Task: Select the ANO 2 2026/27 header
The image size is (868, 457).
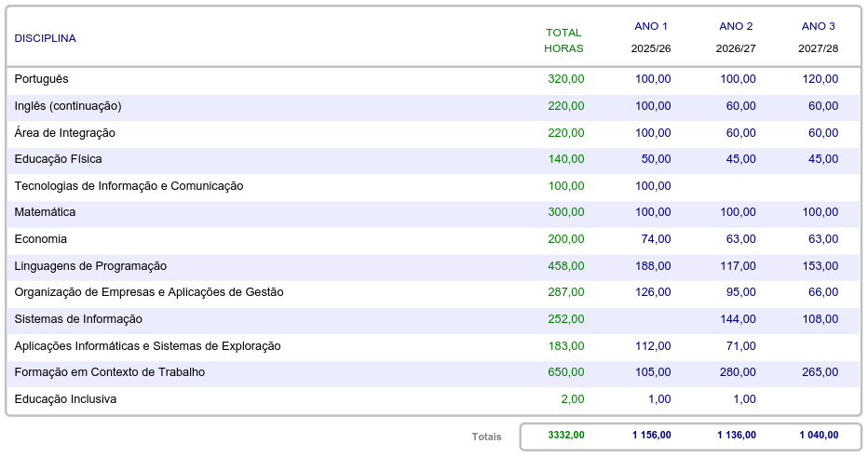Action: click(736, 37)
